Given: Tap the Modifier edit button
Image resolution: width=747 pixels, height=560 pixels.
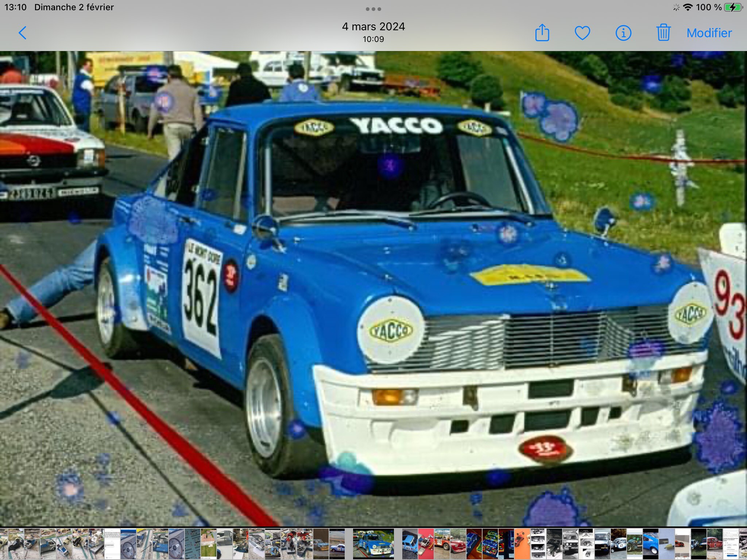Looking at the screenshot, I should pyautogui.click(x=709, y=33).
